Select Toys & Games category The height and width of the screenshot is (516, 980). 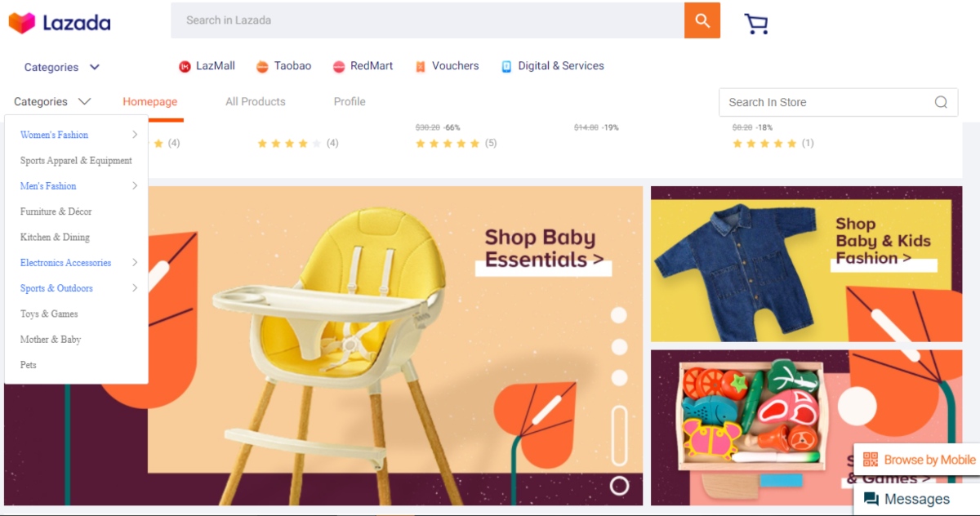tap(49, 314)
